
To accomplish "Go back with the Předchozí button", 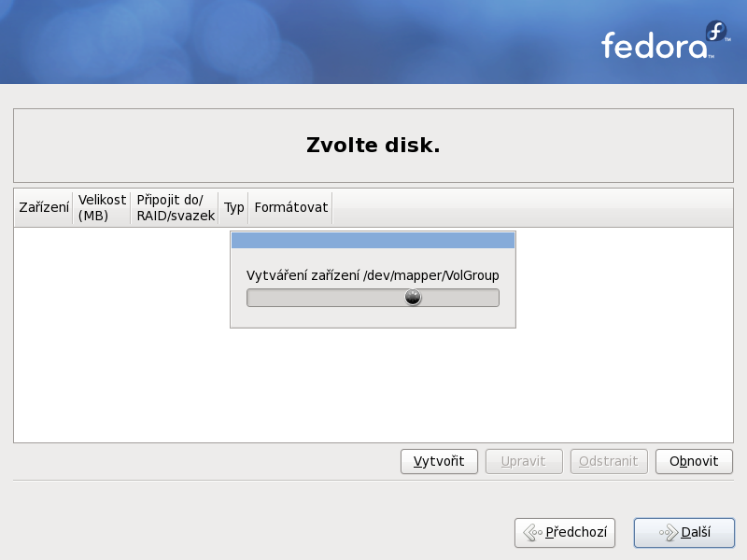I will coord(565,532).
